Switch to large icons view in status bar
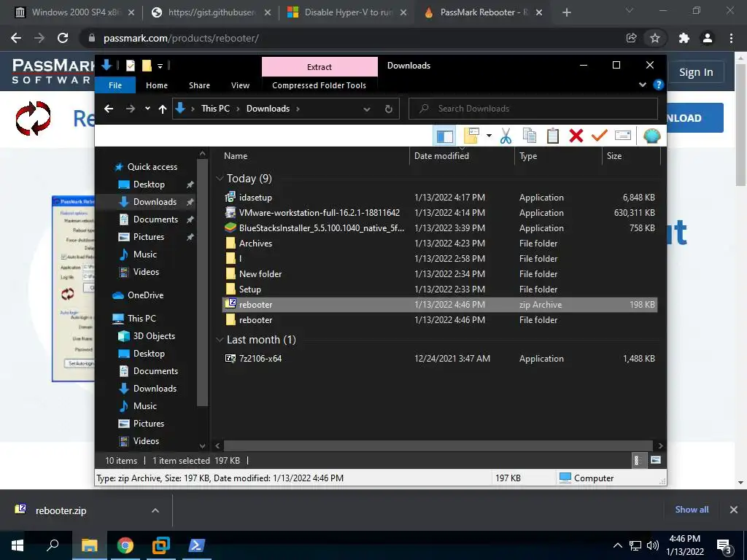Viewport: 747px width, 560px height. click(656, 460)
